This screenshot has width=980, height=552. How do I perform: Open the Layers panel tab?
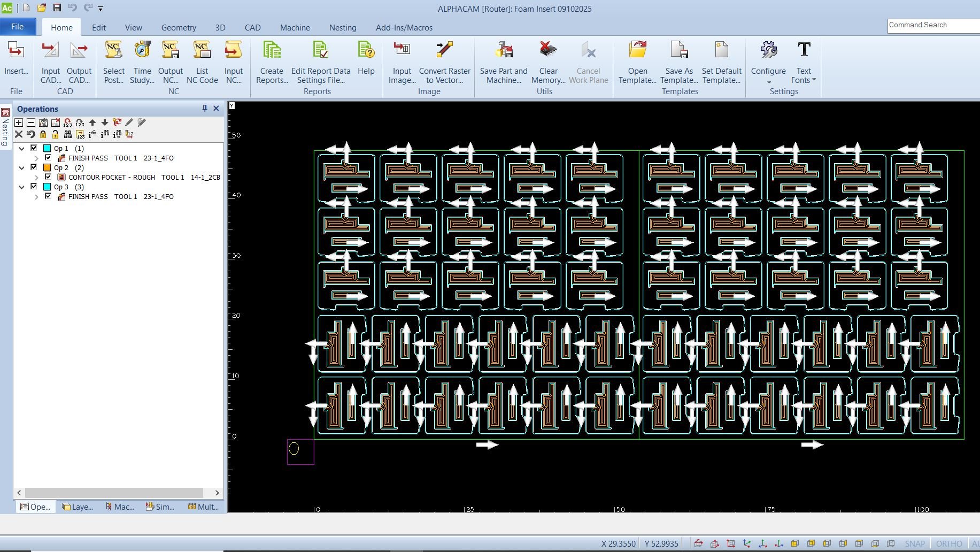pos(78,507)
